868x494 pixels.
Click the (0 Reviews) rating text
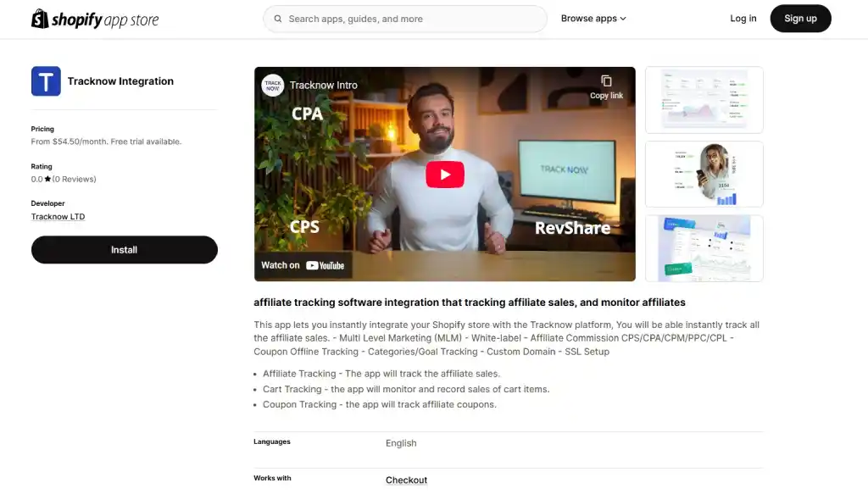coord(75,180)
